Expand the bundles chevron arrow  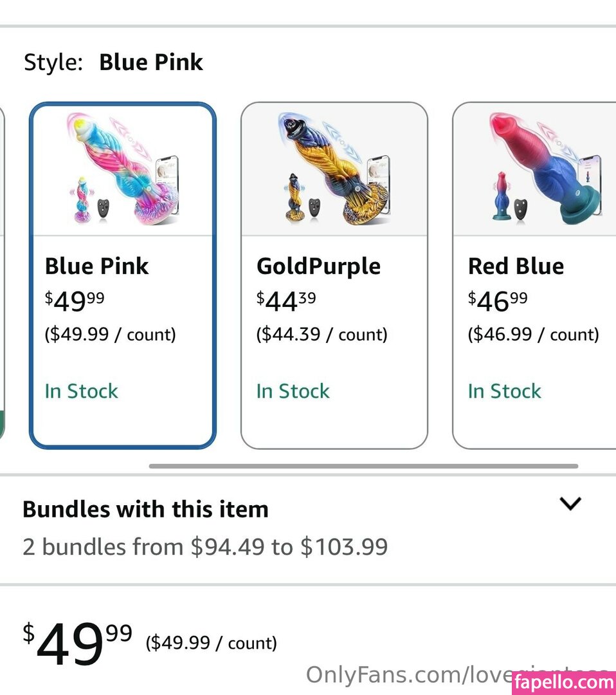[570, 504]
